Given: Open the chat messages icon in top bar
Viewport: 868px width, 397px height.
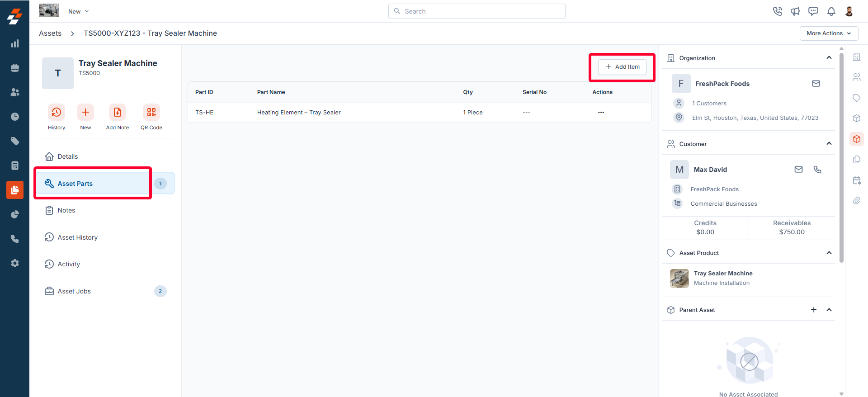Looking at the screenshot, I should [x=813, y=11].
